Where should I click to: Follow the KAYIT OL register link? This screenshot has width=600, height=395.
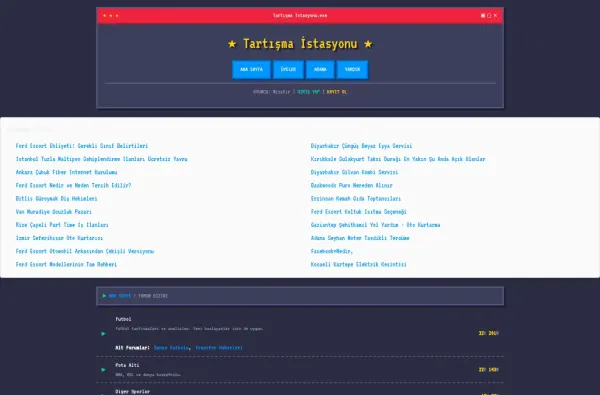337,92
